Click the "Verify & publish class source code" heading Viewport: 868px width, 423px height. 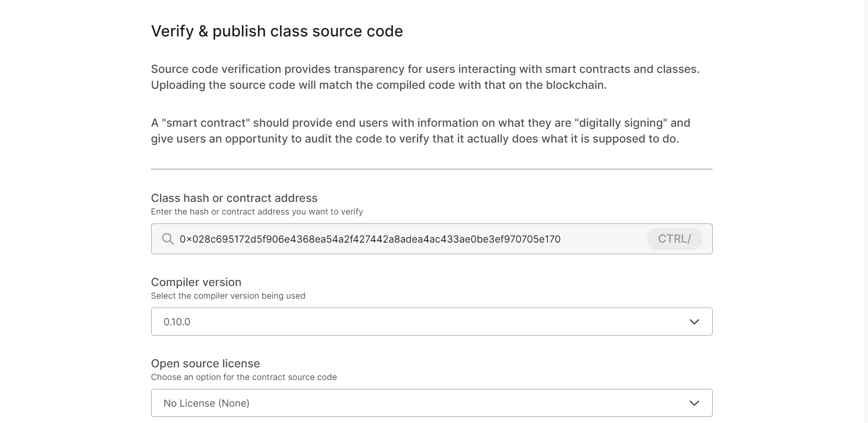[277, 31]
